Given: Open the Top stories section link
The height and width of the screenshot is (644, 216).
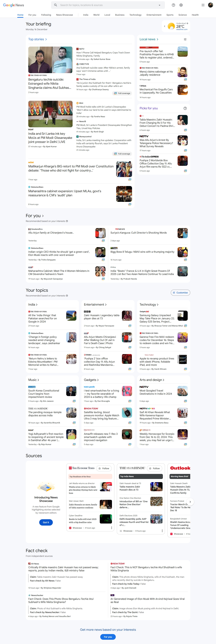Looking at the screenshot, I should [37, 39].
